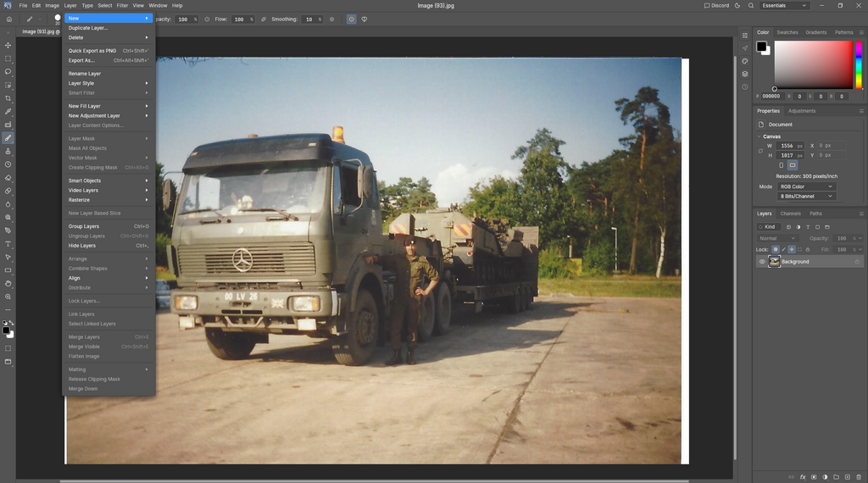Toggle Lock all padlock in Lock row
This screenshot has height=483, width=868.
(808, 249)
